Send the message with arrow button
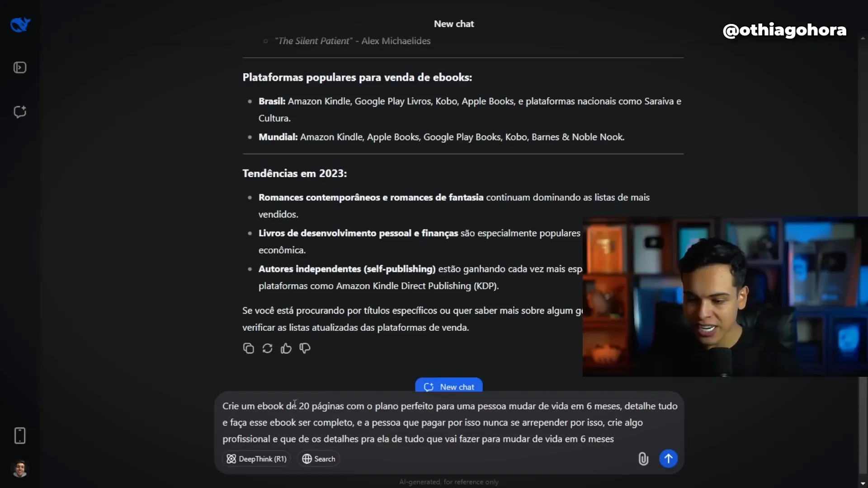Image resolution: width=868 pixels, height=488 pixels. 668,458
